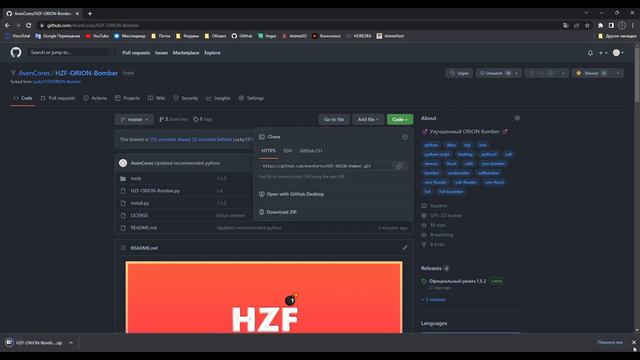Select the HTTPS clone URL text field
The width and height of the screenshot is (640, 360).
326,166
